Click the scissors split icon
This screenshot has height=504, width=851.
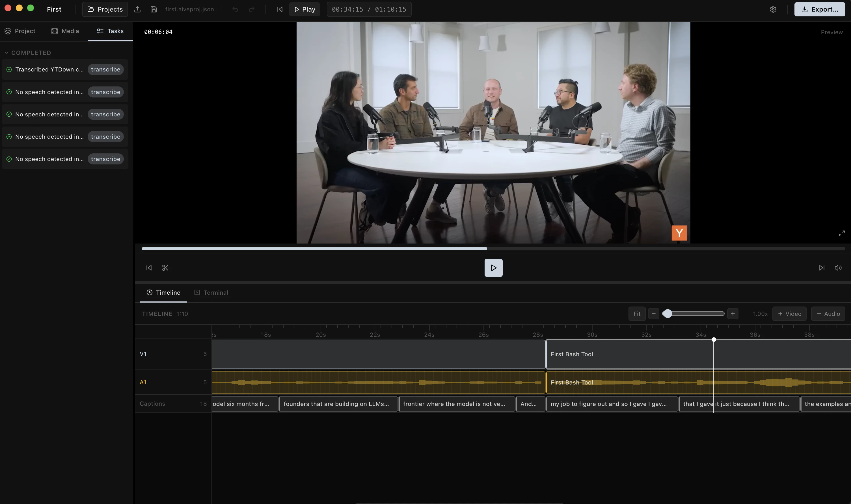coord(165,268)
